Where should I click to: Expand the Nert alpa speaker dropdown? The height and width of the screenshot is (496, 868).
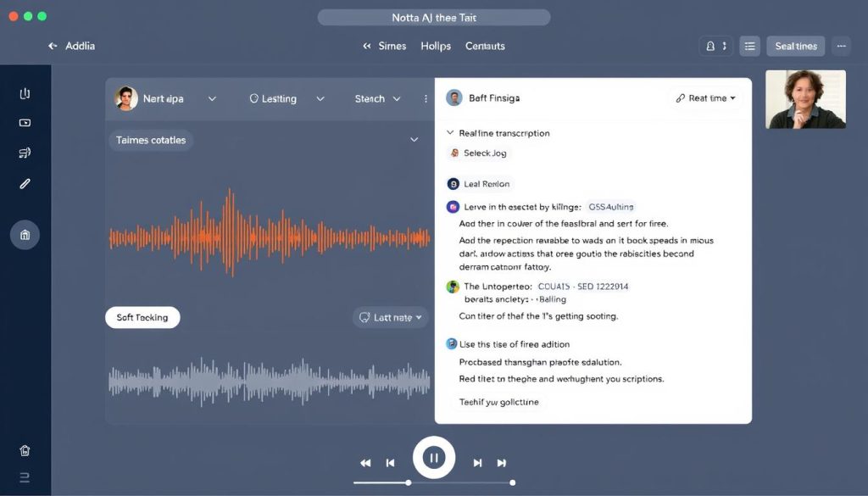point(212,99)
